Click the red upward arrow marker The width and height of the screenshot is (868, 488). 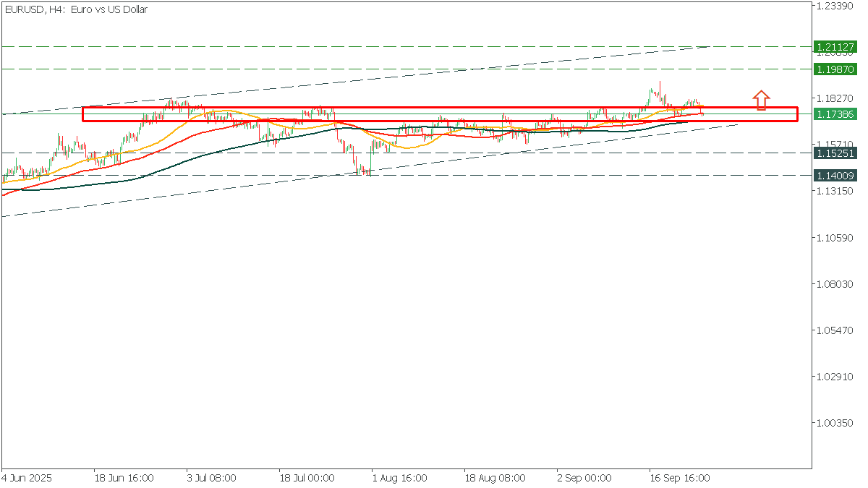point(761,100)
